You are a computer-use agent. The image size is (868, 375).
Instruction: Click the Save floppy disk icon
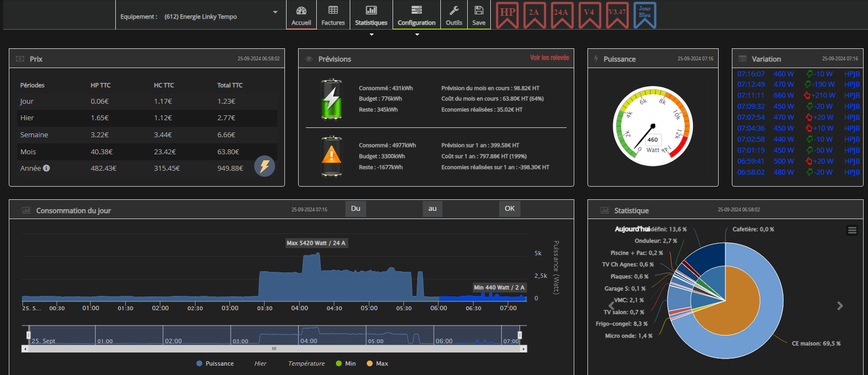click(x=479, y=10)
